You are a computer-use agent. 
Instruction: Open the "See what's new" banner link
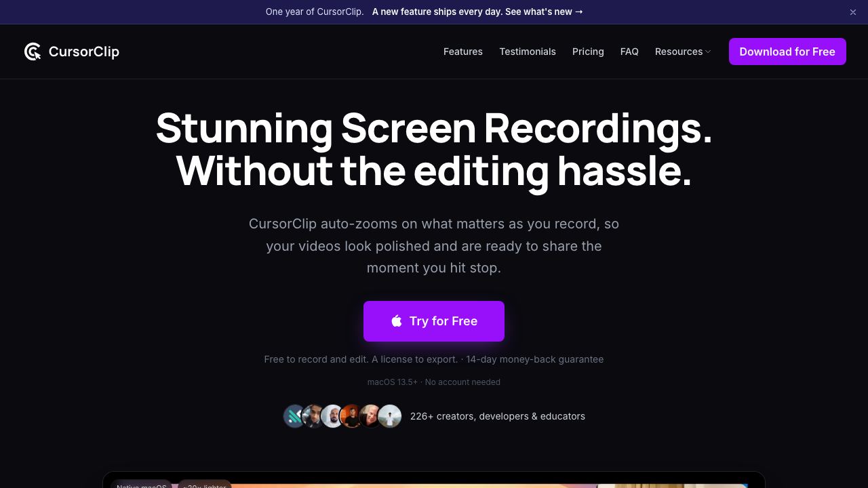click(477, 12)
